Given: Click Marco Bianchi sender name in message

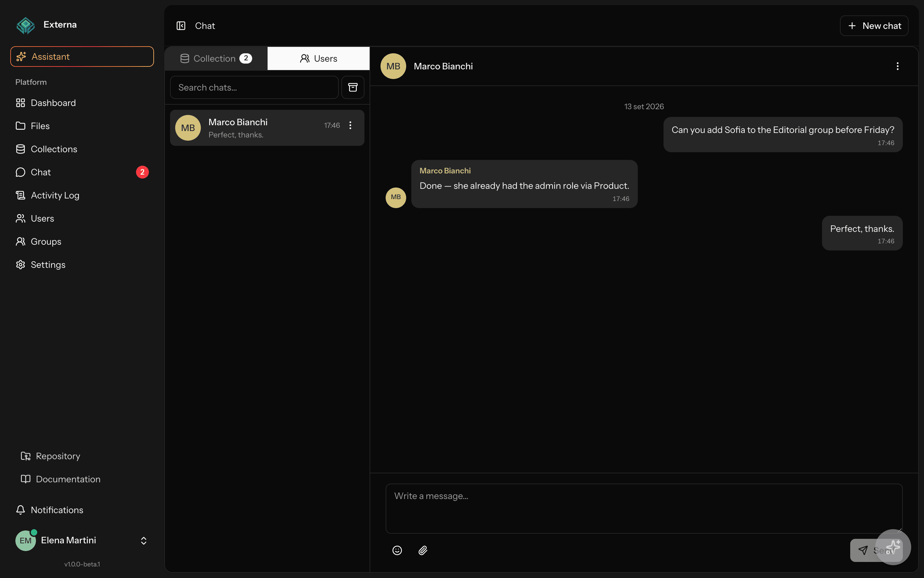Looking at the screenshot, I should [x=445, y=171].
